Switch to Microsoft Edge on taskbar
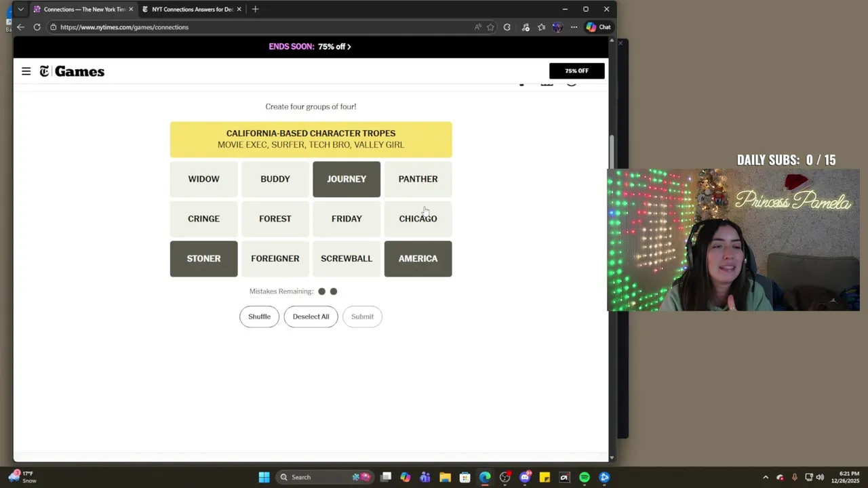 485,477
